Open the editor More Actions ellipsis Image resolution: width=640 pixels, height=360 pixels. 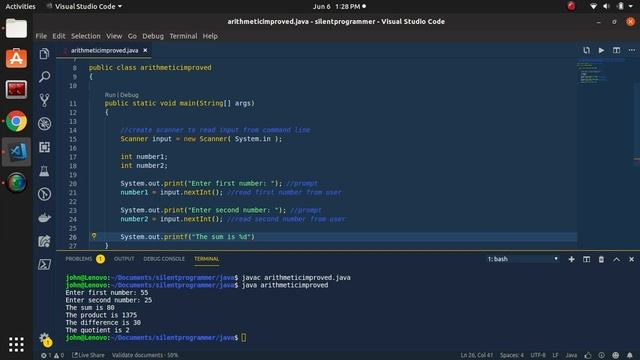click(631, 50)
